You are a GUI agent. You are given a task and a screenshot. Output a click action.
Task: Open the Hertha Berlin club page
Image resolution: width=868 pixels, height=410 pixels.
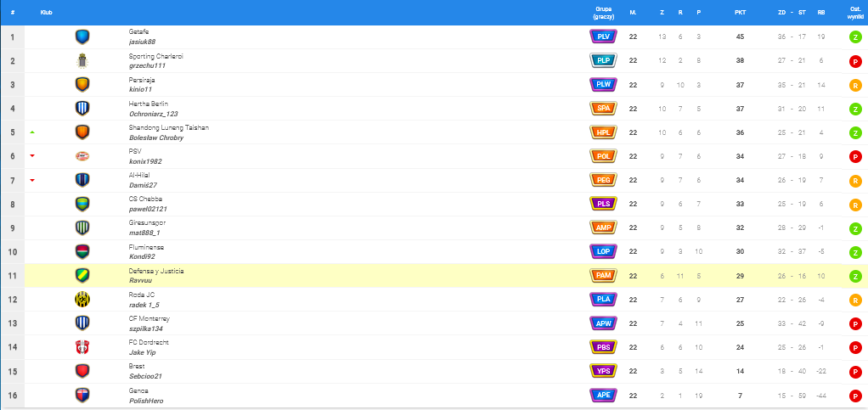click(149, 104)
